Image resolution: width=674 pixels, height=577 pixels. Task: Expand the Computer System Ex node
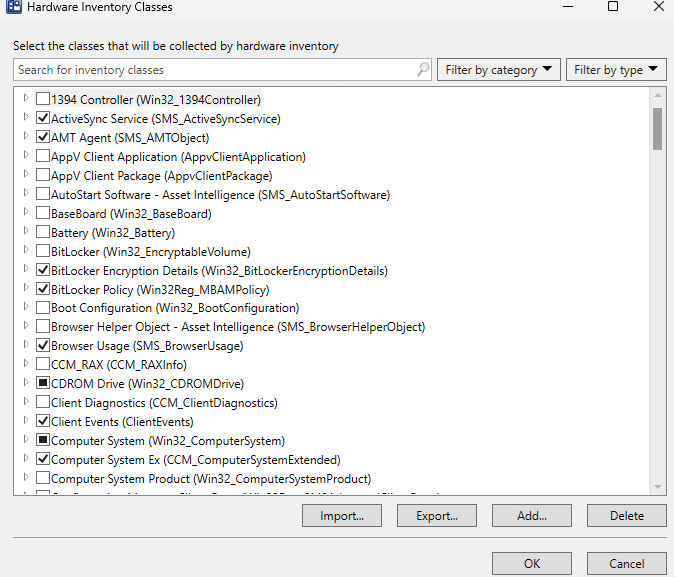point(26,458)
